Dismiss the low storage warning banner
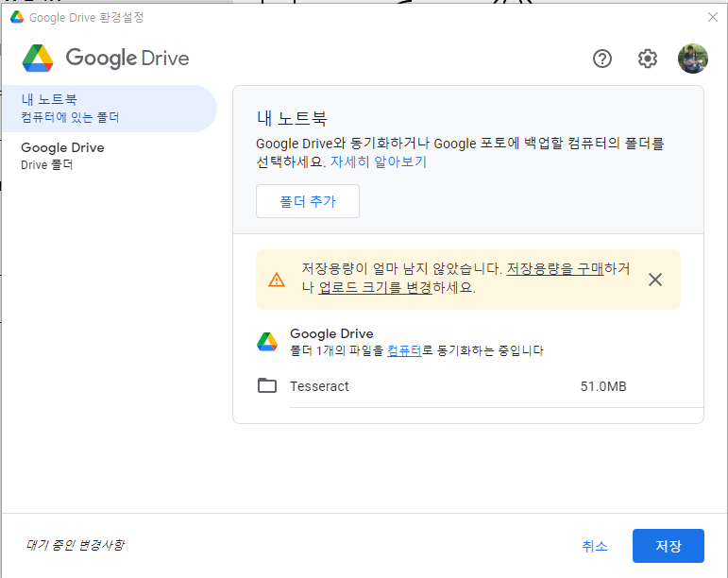The height and width of the screenshot is (578, 728). (655, 280)
